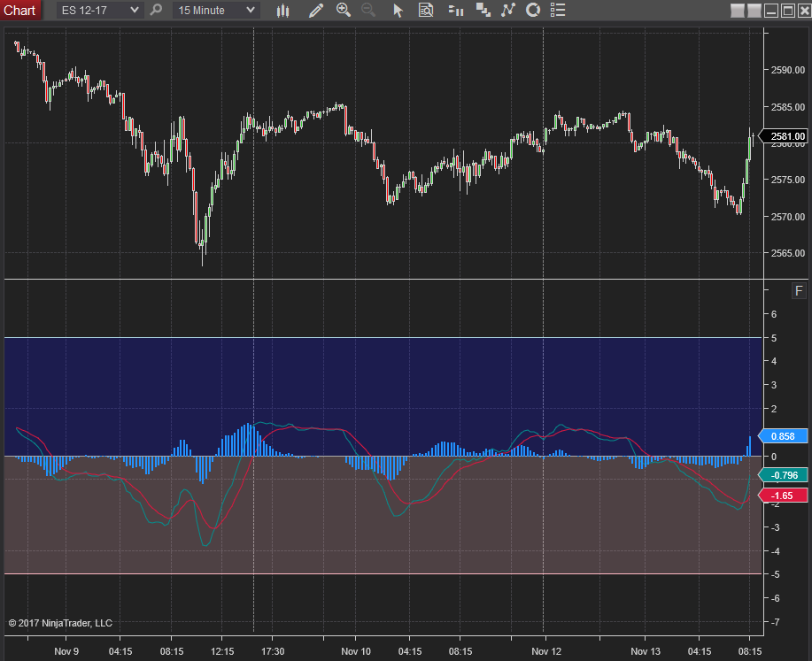
Task: Click the blue 0.858 indicator value marker
Action: click(785, 437)
